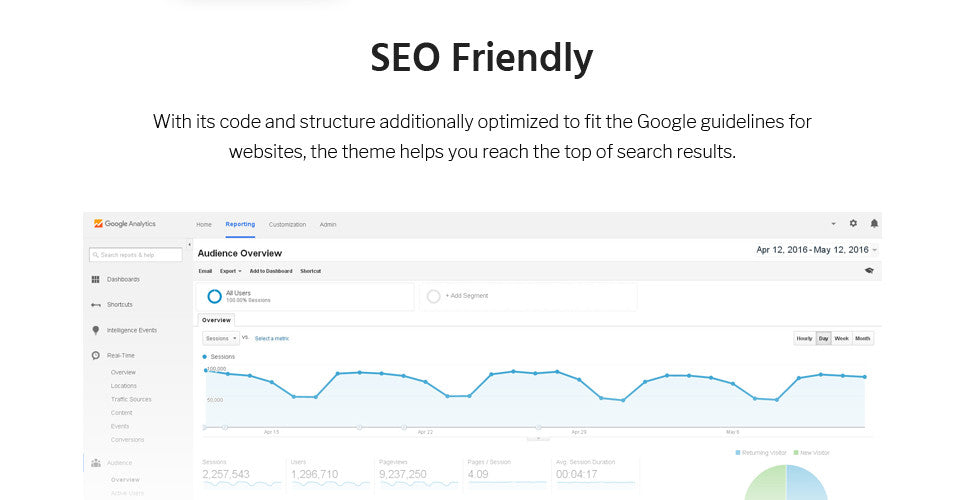This screenshot has width=965, height=500.
Task: Toggle the All Users segment circle
Action: 214,297
